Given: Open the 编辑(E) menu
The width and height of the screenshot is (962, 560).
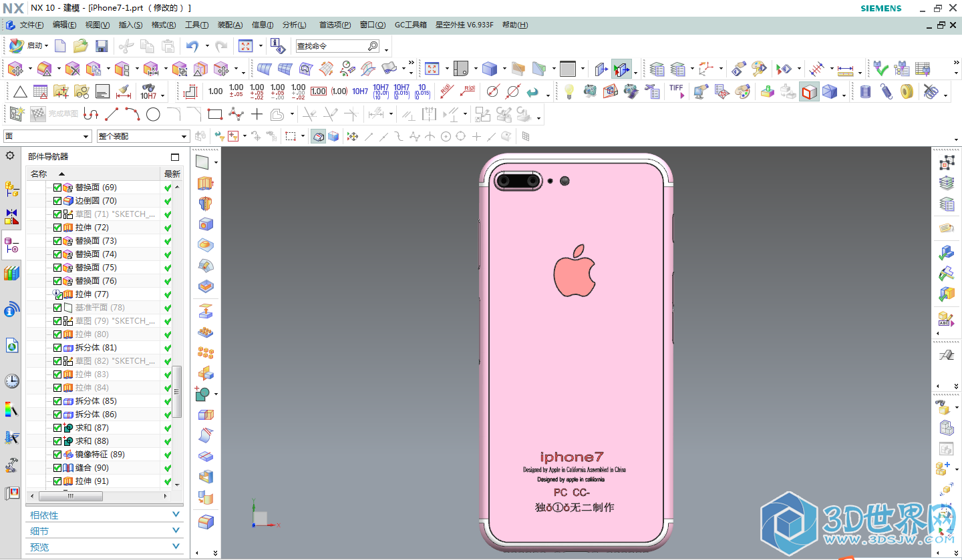Looking at the screenshot, I should (x=64, y=25).
